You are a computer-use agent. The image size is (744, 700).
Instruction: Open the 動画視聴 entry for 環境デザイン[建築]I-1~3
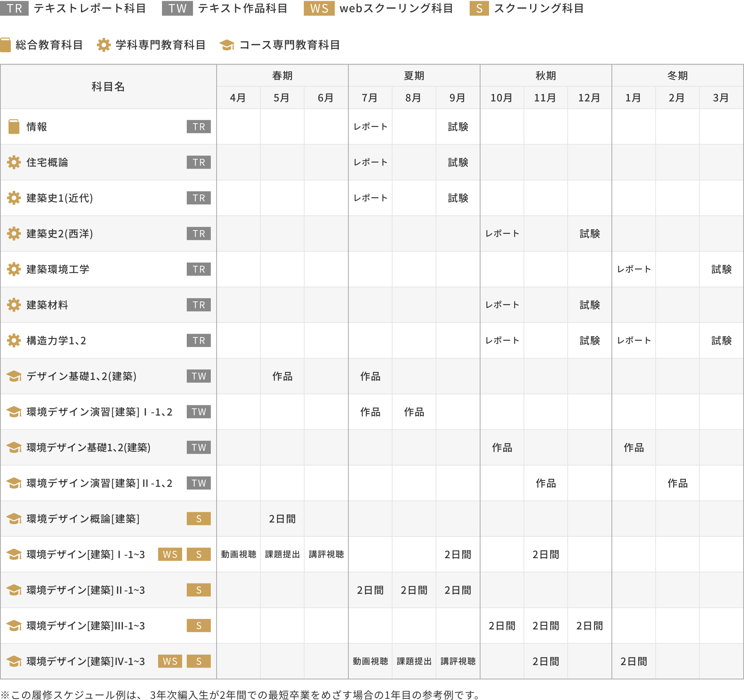click(238, 554)
